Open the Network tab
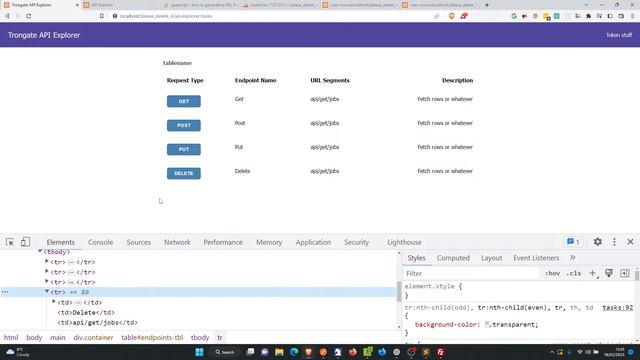Viewport: 640px width, 360px height. tap(177, 242)
